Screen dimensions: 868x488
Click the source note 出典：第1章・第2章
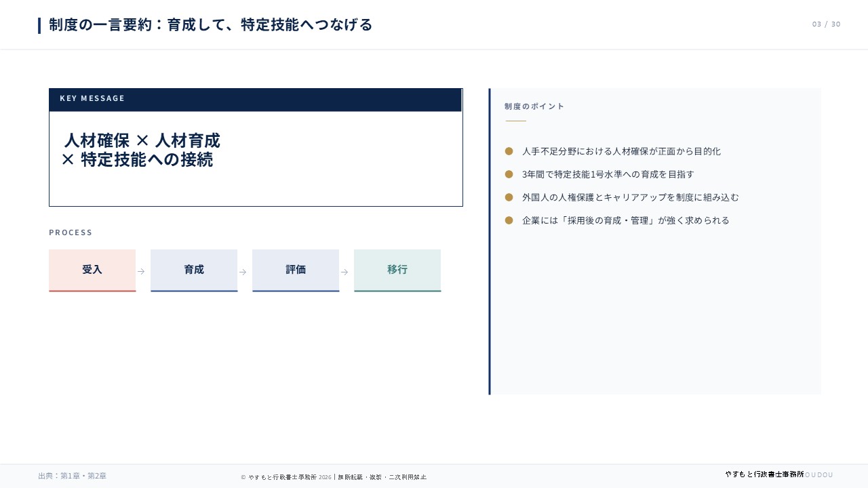tap(73, 476)
